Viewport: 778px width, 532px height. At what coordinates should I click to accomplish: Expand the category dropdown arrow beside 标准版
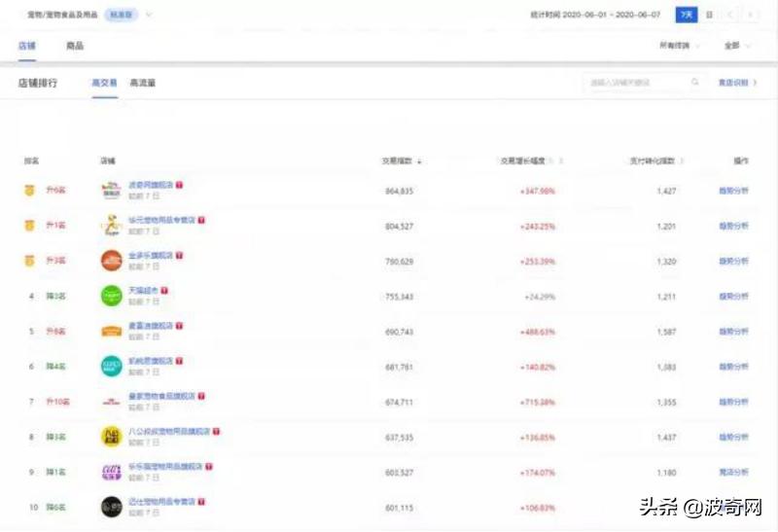tap(149, 15)
